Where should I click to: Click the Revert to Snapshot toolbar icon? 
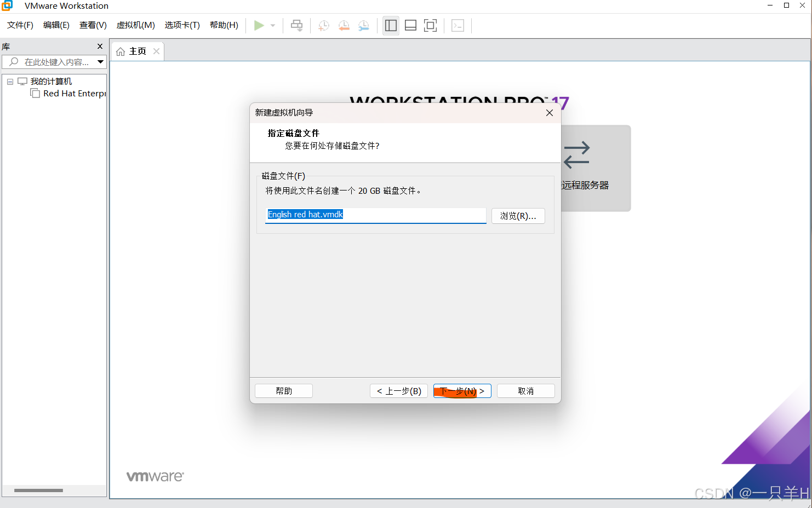pos(344,26)
